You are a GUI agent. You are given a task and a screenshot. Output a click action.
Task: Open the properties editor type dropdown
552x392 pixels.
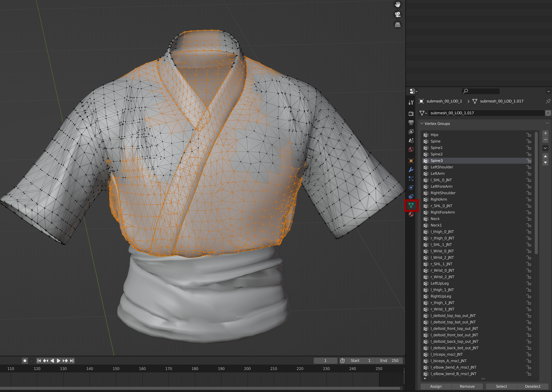[x=413, y=91]
